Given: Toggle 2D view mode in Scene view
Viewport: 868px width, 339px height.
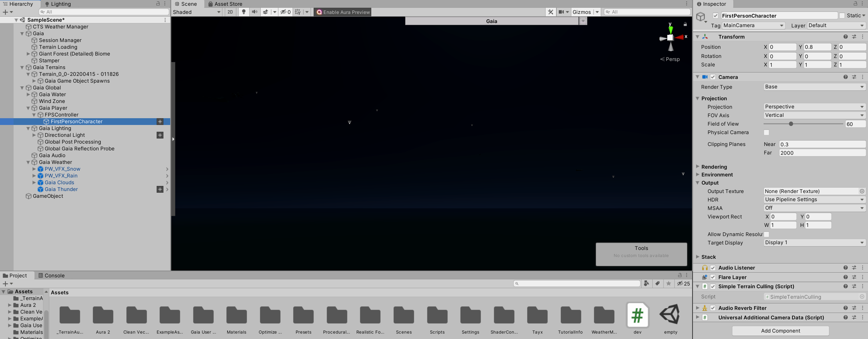Looking at the screenshot, I should [230, 12].
